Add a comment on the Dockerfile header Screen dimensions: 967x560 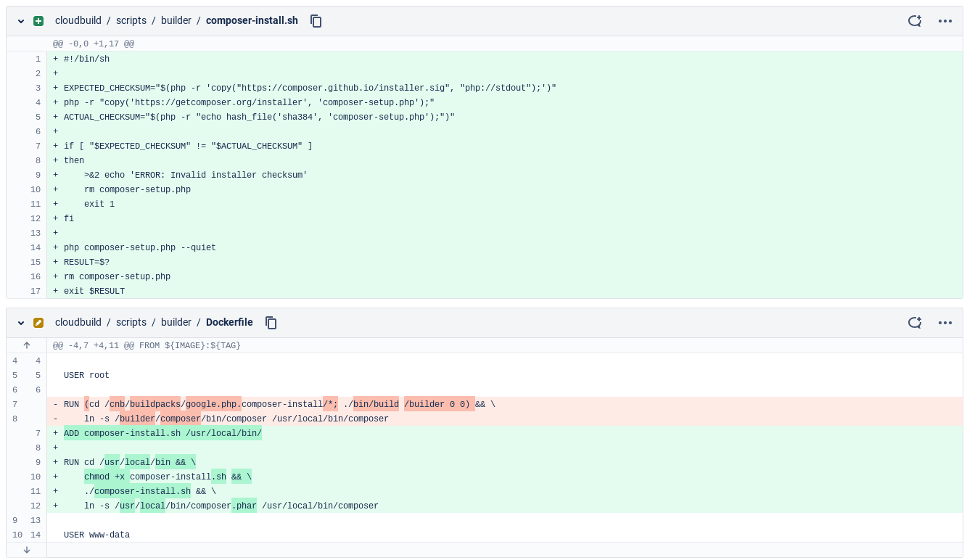click(915, 323)
